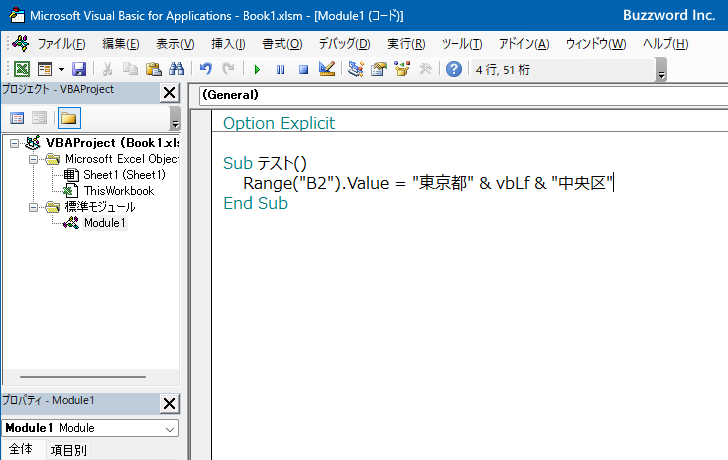Click the Paste clipboard icon

[x=153, y=69]
